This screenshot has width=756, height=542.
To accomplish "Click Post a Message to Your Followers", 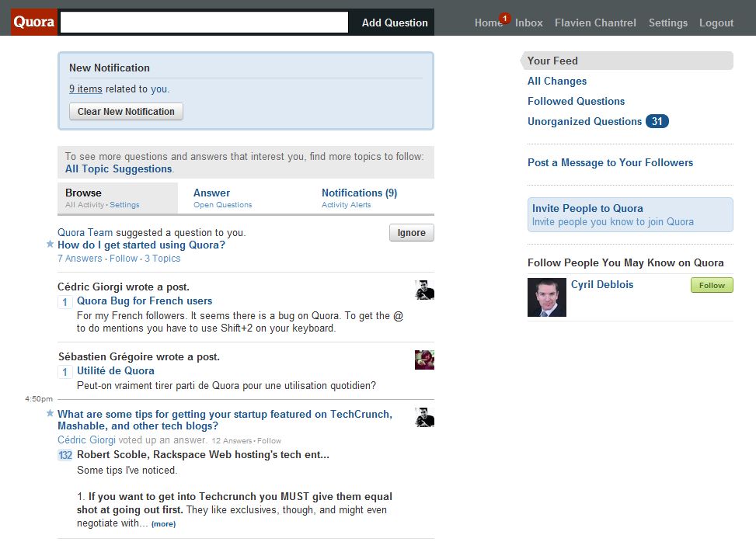I will pos(610,163).
